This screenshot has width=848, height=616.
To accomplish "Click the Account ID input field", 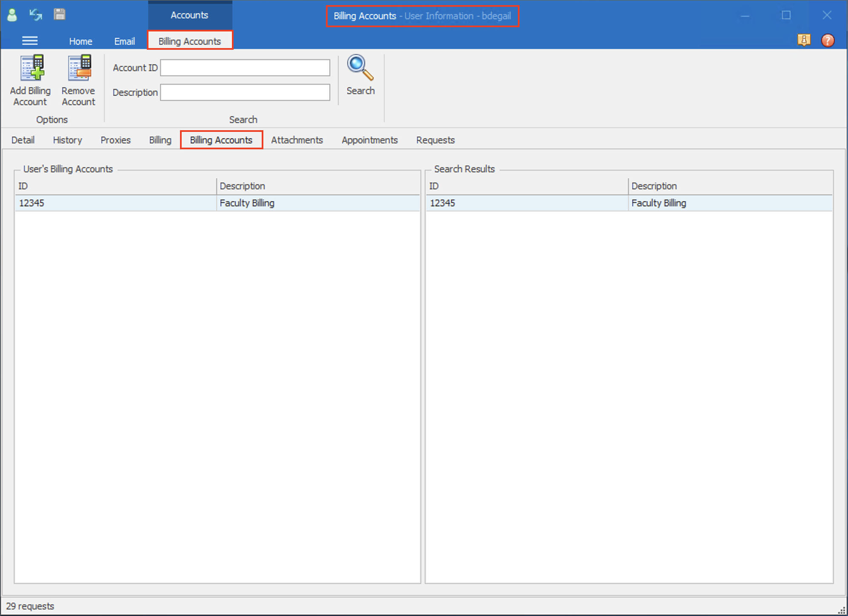I will [x=245, y=68].
